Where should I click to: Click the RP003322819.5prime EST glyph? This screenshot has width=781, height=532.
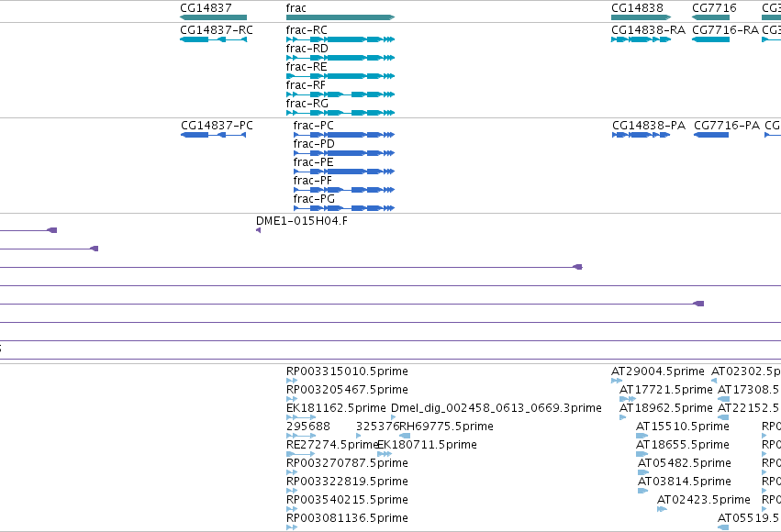[x=291, y=492]
